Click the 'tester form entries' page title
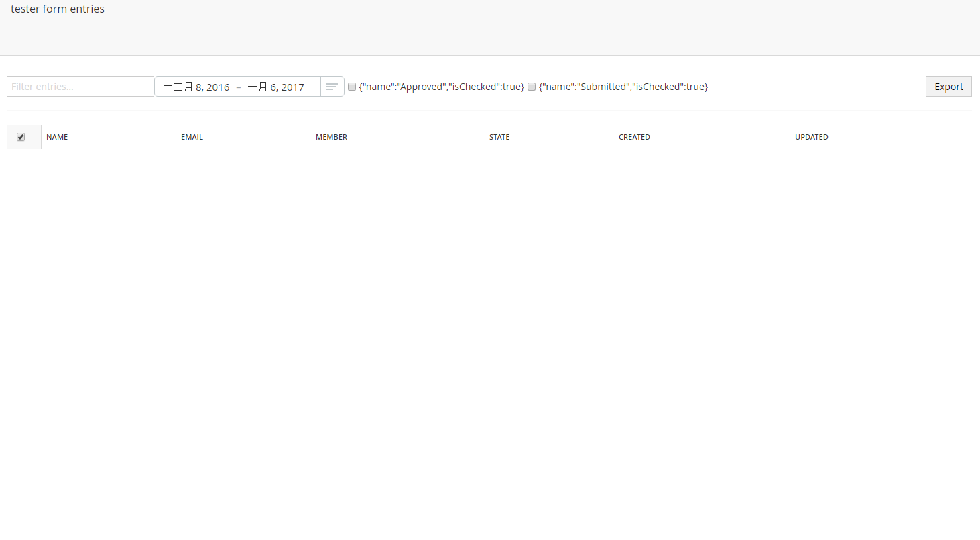 click(x=58, y=9)
